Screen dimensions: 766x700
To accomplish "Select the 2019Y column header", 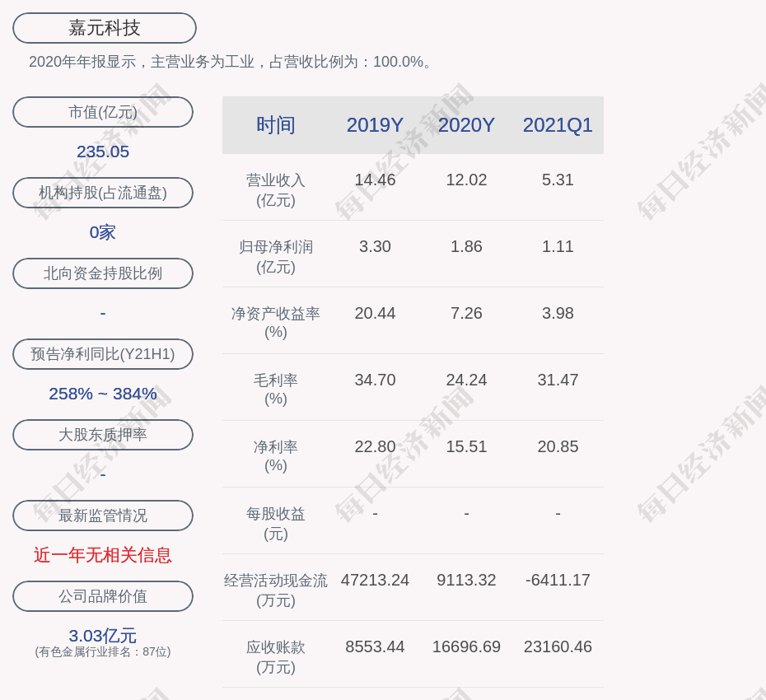I will (375, 125).
